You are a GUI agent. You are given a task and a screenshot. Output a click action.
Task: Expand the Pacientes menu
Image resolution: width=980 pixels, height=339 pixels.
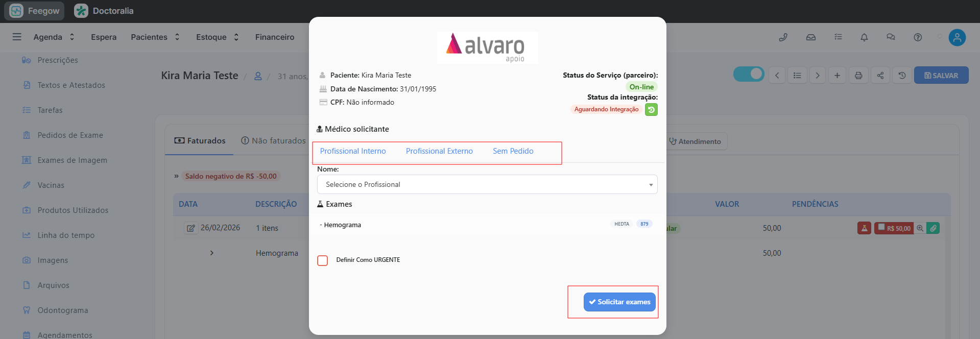[x=155, y=37]
